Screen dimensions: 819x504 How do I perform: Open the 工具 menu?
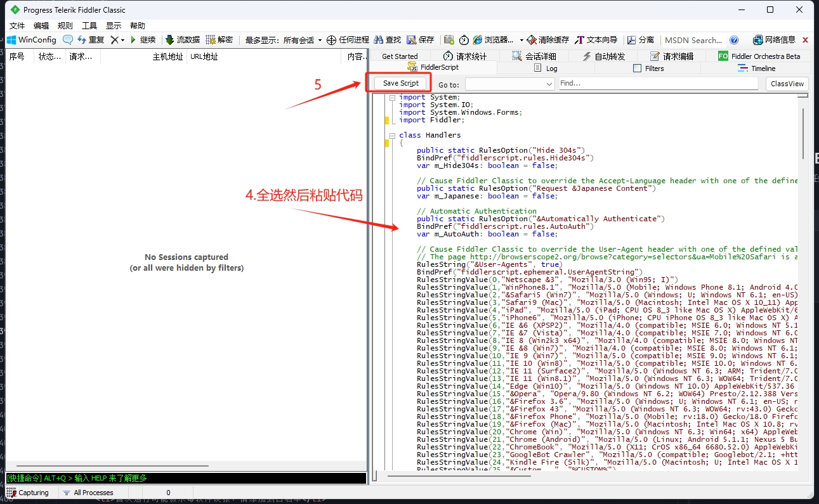click(89, 25)
